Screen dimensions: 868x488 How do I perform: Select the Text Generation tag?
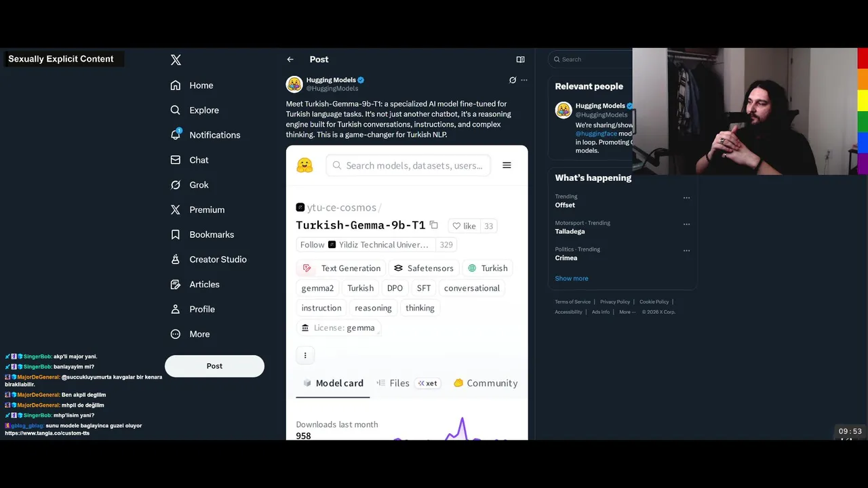point(341,268)
